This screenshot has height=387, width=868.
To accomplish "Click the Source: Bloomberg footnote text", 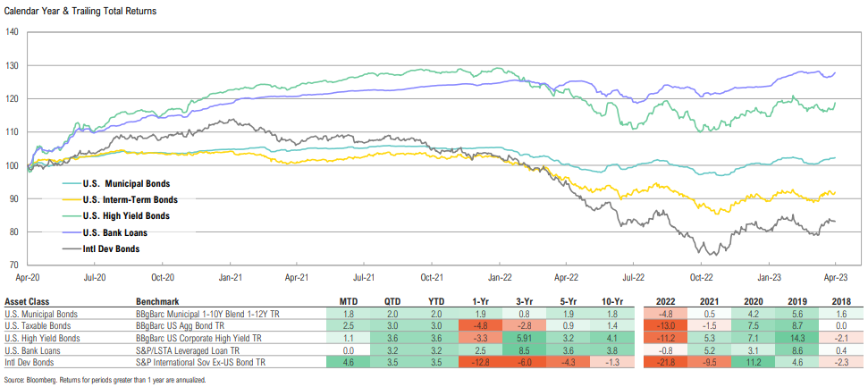I will coord(105,380).
